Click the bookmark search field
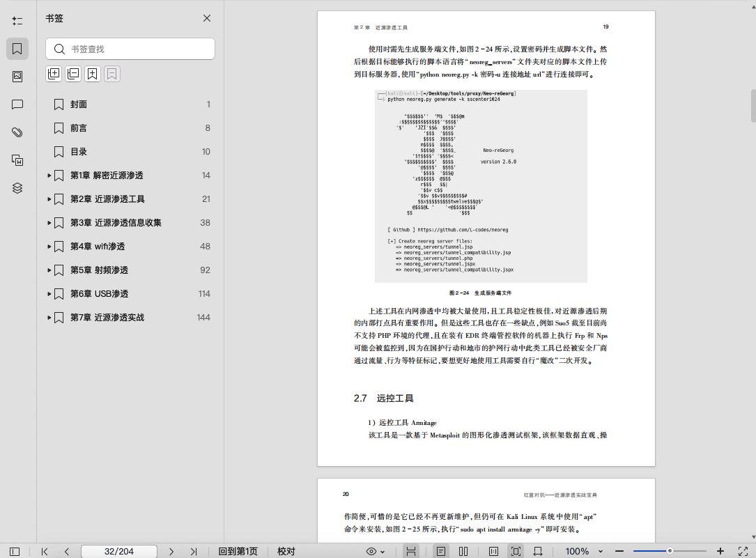Image resolution: width=756 pixels, height=558 pixels. pos(130,49)
